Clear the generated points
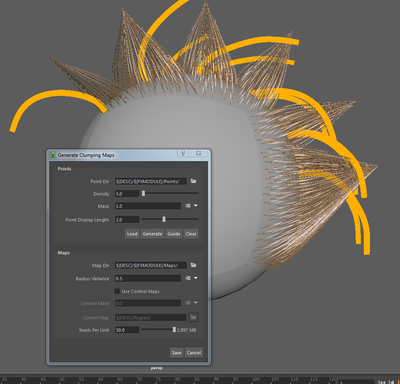The height and width of the screenshot is (384, 400). tap(191, 234)
